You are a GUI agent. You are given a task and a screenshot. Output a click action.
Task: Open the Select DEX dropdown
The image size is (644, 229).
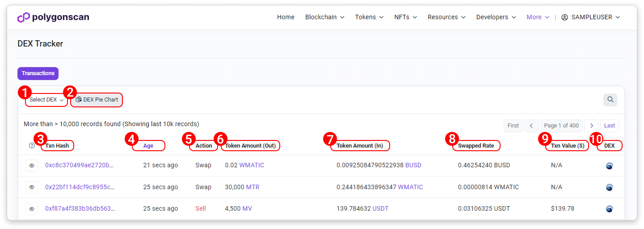pos(46,100)
